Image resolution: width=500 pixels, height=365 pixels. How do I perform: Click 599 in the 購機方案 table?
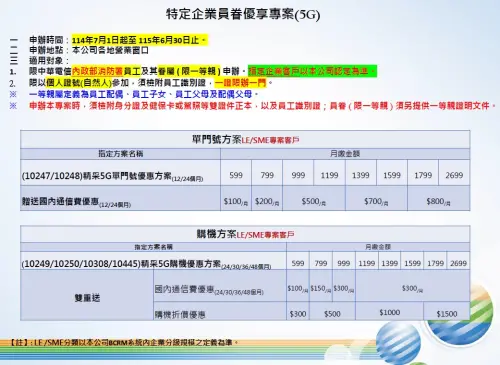point(298,263)
